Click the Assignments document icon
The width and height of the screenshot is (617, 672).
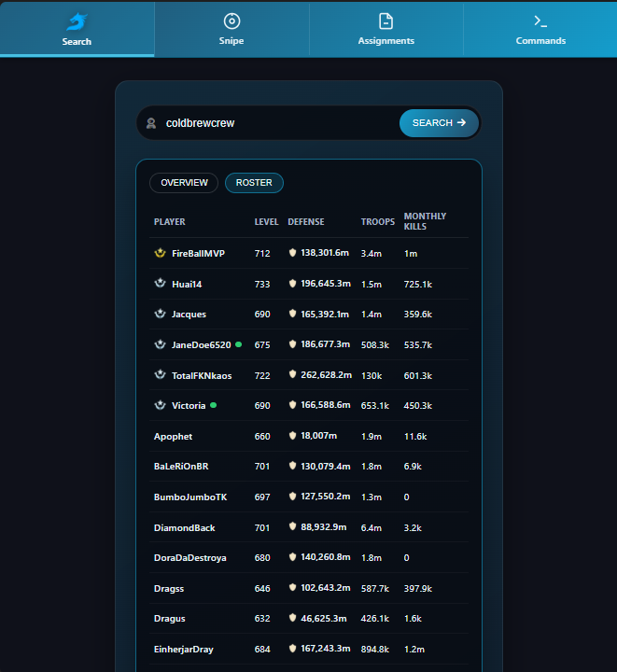point(386,21)
